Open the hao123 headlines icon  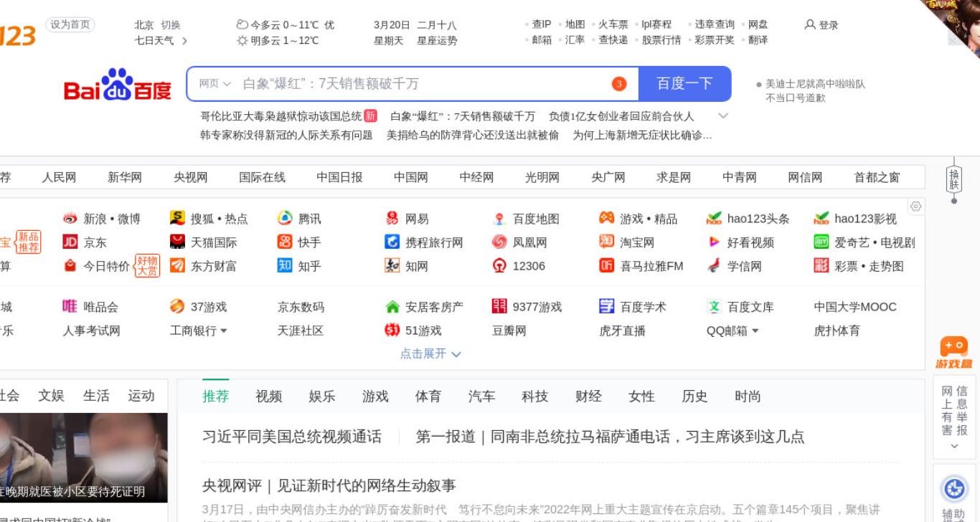click(714, 219)
